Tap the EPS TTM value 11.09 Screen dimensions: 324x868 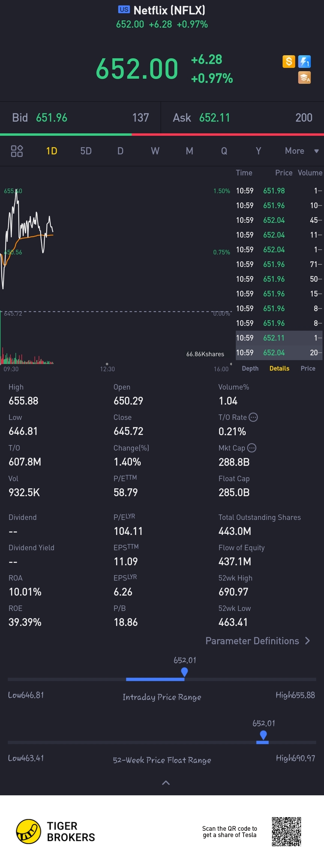pyautogui.click(x=125, y=561)
